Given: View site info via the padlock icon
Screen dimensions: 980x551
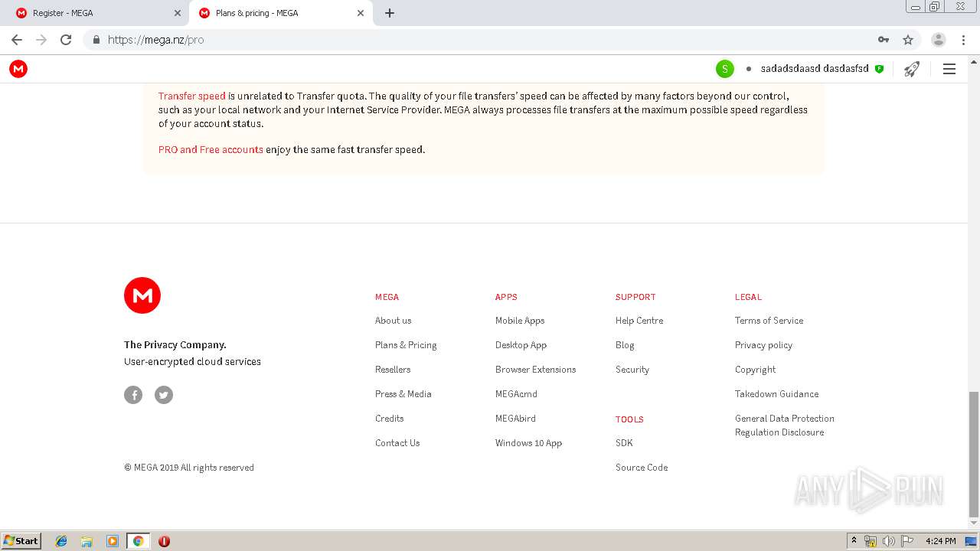Looking at the screenshot, I should pos(96,40).
